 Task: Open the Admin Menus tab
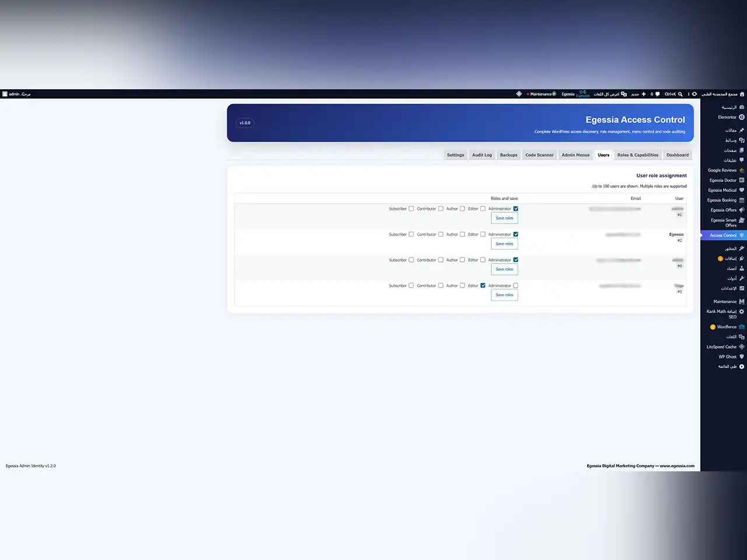point(575,155)
